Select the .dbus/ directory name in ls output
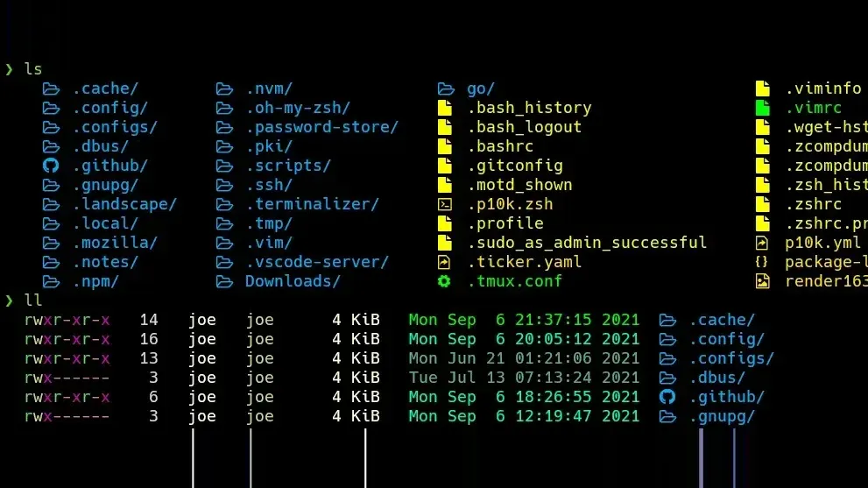Image resolution: width=868 pixels, height=488 pixels. [x=101, y=146]
